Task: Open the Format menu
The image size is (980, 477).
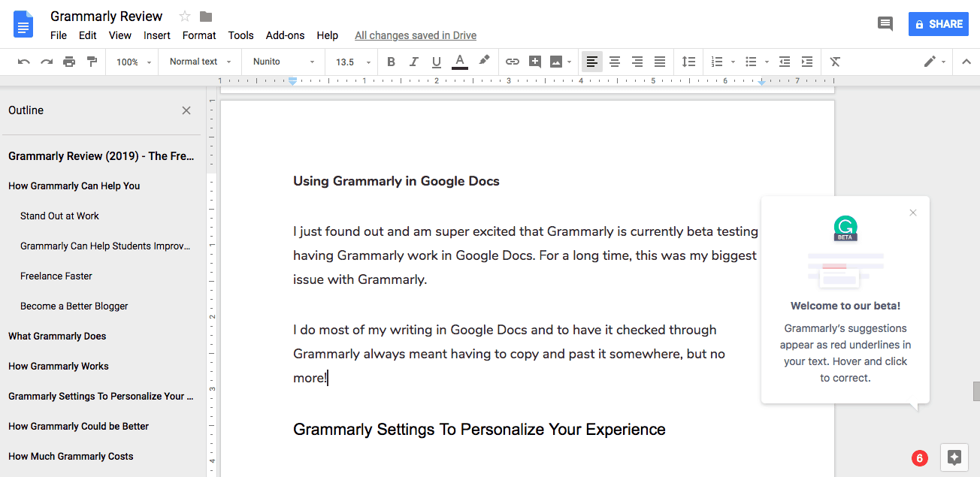Action: click(199, 35)
